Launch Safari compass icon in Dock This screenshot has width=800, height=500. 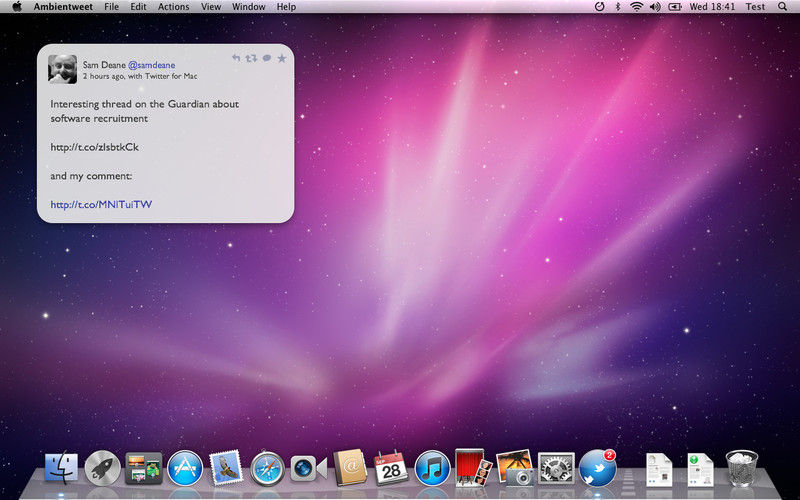point(267,468)
